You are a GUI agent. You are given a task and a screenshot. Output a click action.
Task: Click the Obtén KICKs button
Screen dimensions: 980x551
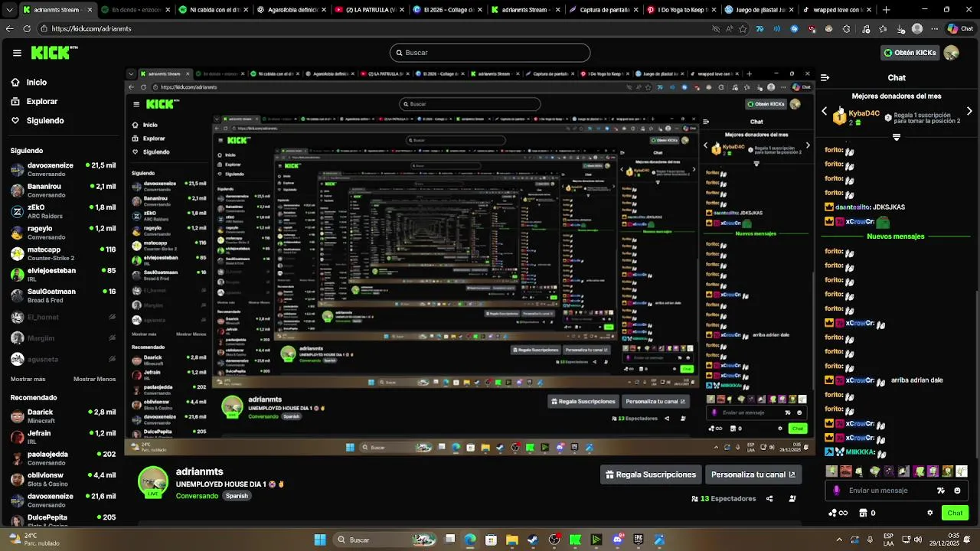[x=910, y=53]
